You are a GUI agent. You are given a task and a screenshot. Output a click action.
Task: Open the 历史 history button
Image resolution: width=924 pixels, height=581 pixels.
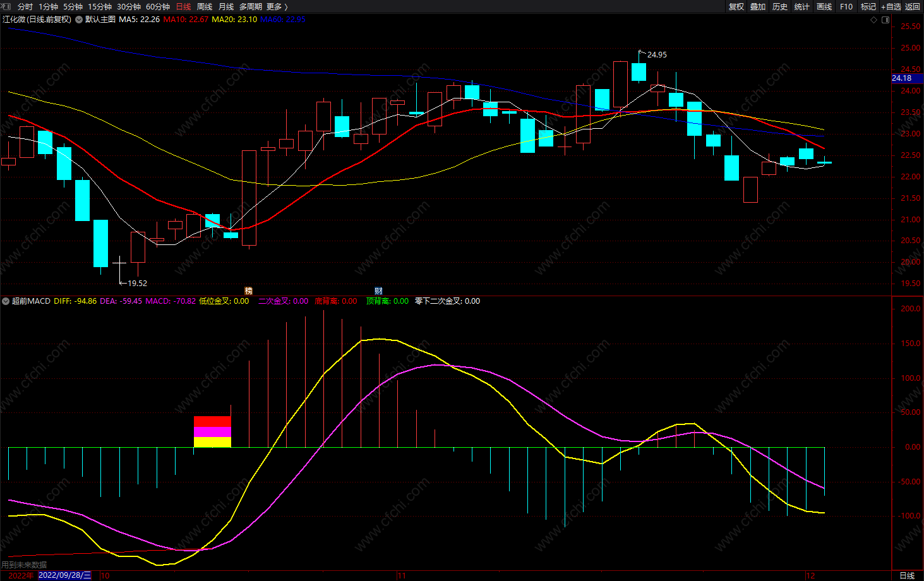pos(780,6)
